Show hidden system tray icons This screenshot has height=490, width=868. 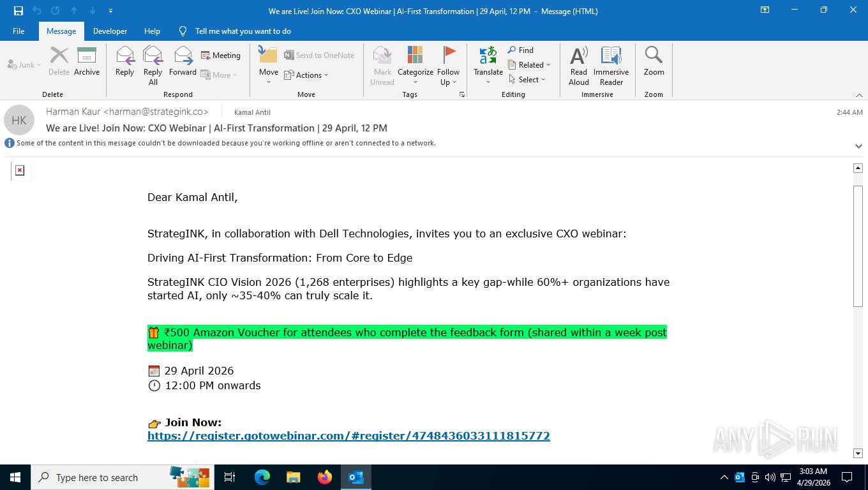tap(724, 477)
